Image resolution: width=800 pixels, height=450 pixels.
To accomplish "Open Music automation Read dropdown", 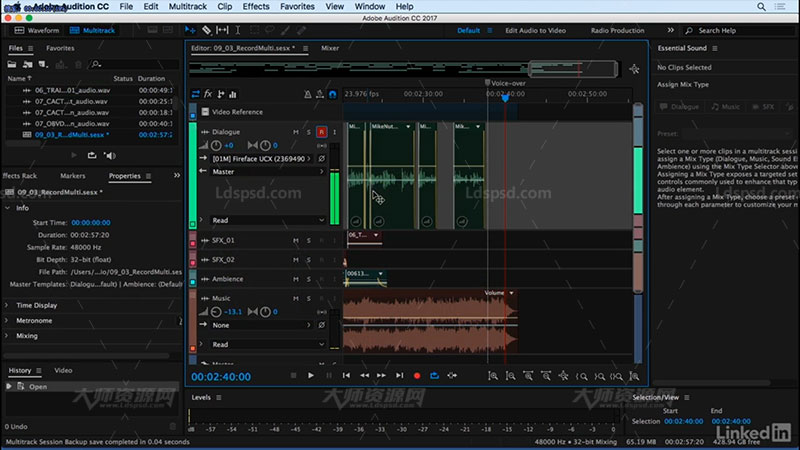I will (268, 344).
